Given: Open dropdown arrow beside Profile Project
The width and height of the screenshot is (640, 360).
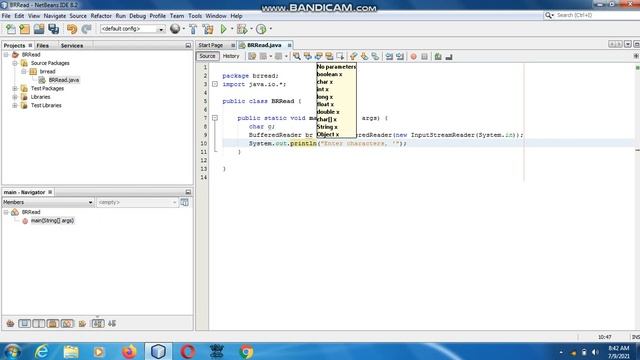Looking at the screenshot, I should click(x=270, y=29).
